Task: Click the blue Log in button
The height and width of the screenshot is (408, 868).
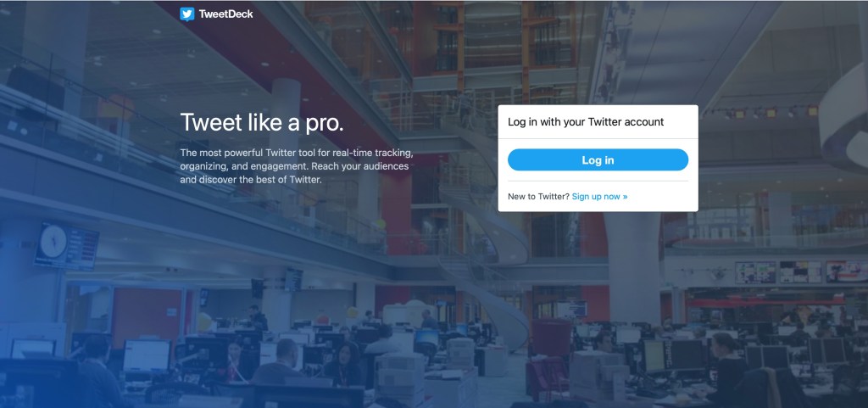Action: pos(598,160)
